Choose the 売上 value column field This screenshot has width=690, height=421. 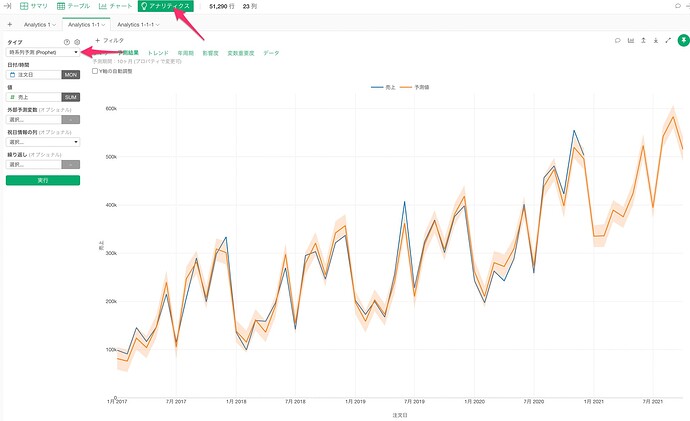[x=34, y=97]
